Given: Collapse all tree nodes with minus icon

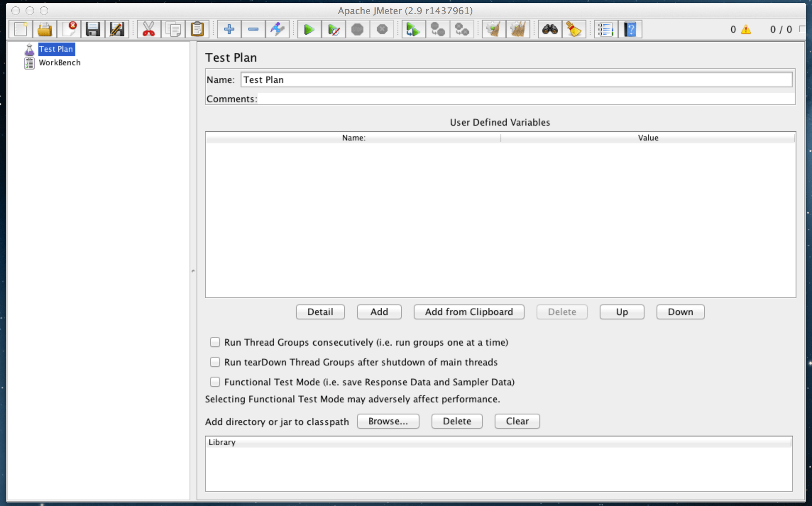Looking at the screenshot, I should point(253,29).
